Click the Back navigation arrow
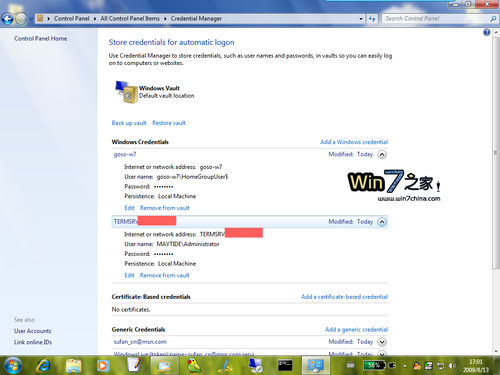The width and height of the screenshot is (500, 375). coord(7,19)
